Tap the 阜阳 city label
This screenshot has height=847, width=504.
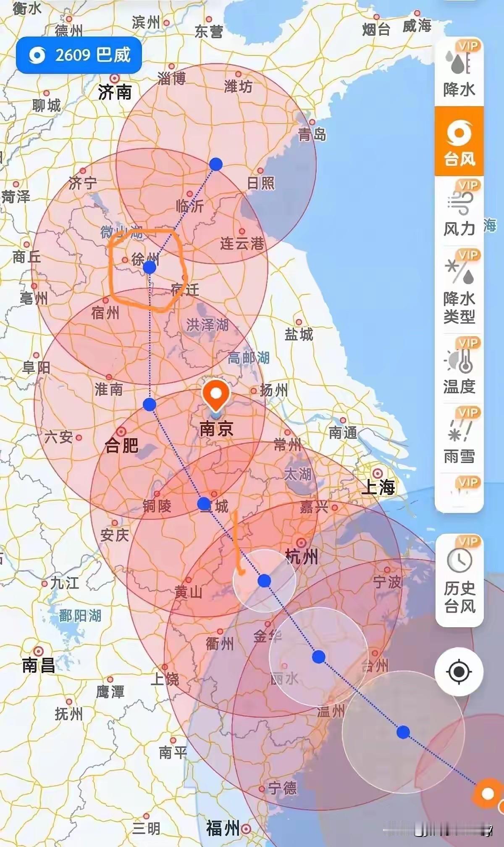36,368
